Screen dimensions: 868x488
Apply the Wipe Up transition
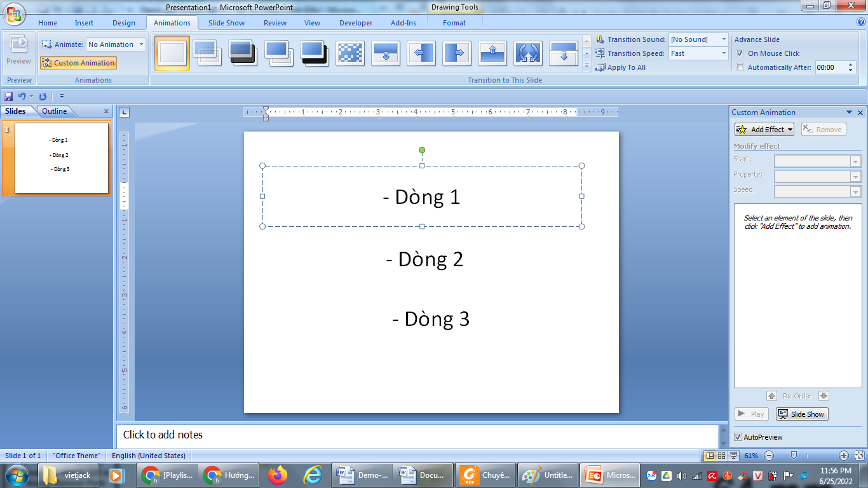click(x=492, y=53)
